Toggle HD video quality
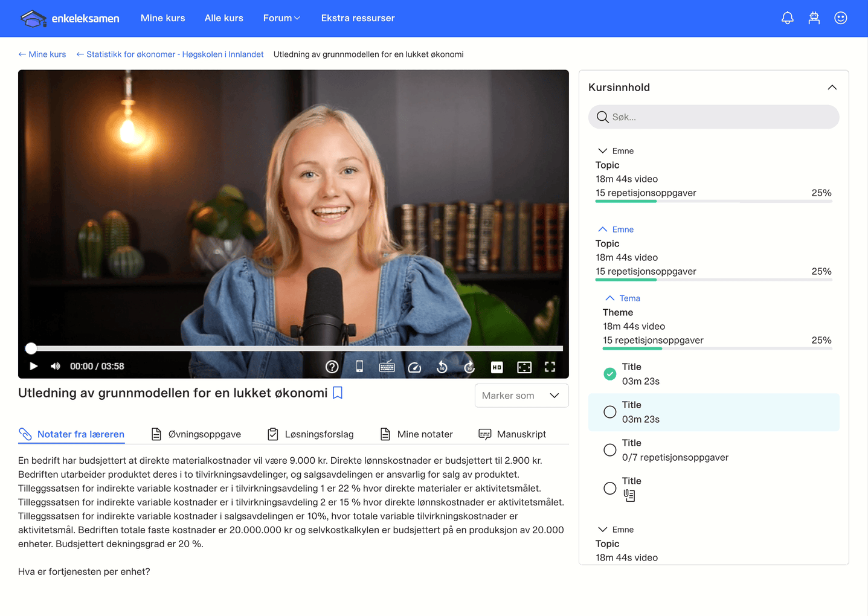The image size is (868, 616). pos(497,367)
